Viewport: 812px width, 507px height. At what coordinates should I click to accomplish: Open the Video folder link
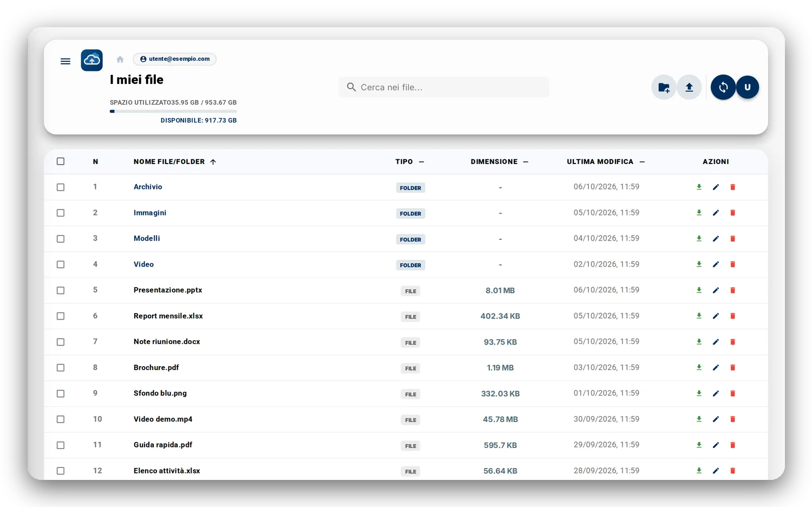point(143,264)
